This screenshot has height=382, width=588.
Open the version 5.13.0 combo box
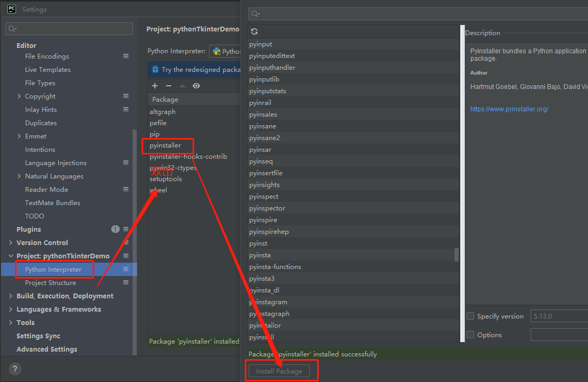(x=559, y=316)
